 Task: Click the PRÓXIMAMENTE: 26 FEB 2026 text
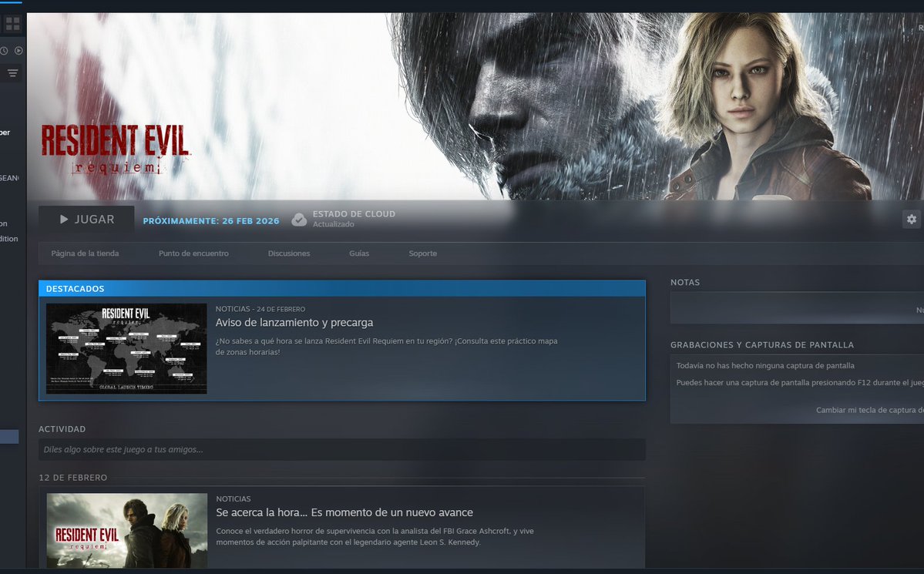pos(211,221)
